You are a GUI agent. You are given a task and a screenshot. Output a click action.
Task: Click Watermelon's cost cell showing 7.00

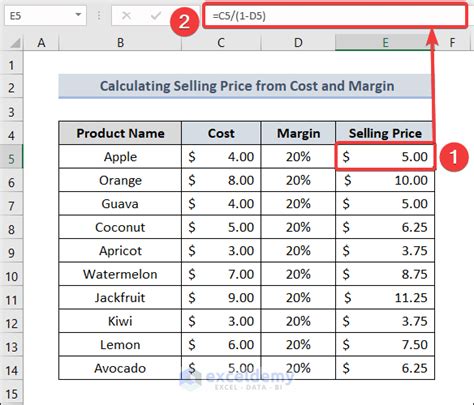[221, 274]
